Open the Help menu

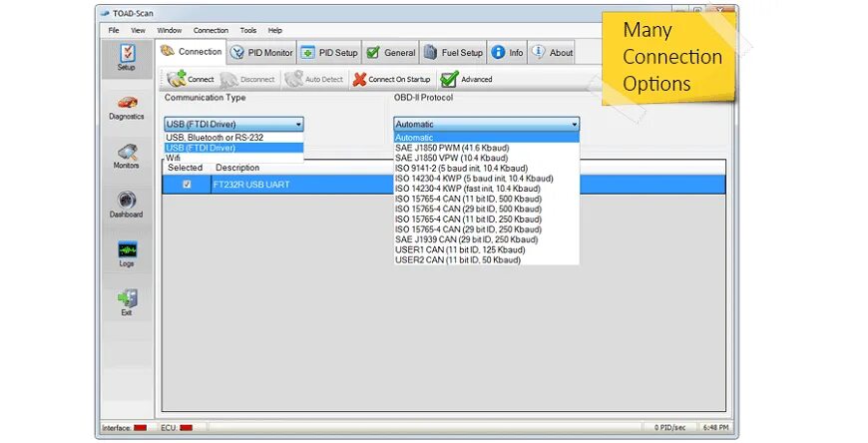[274, 31]
